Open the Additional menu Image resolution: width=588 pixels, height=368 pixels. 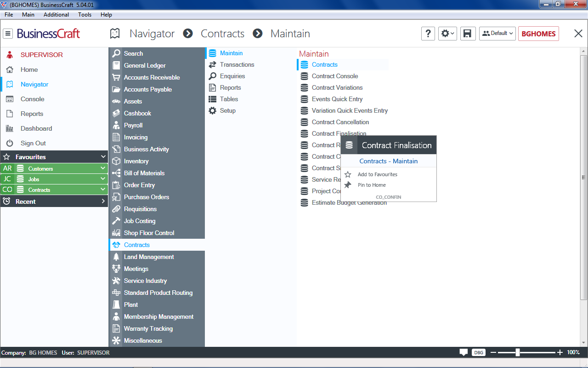click(56, 15)
